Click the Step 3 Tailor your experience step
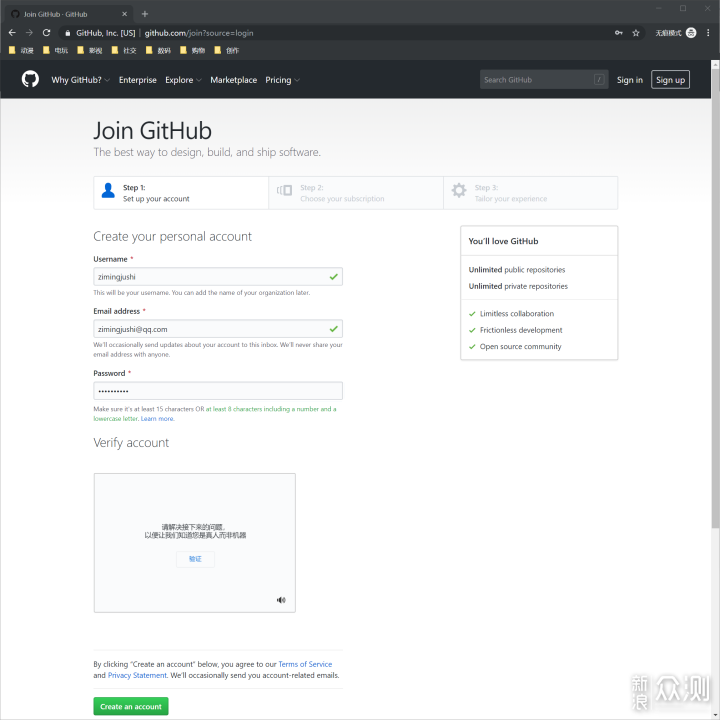This screenshot has width=720, height=720. click(x=530, y=193)
